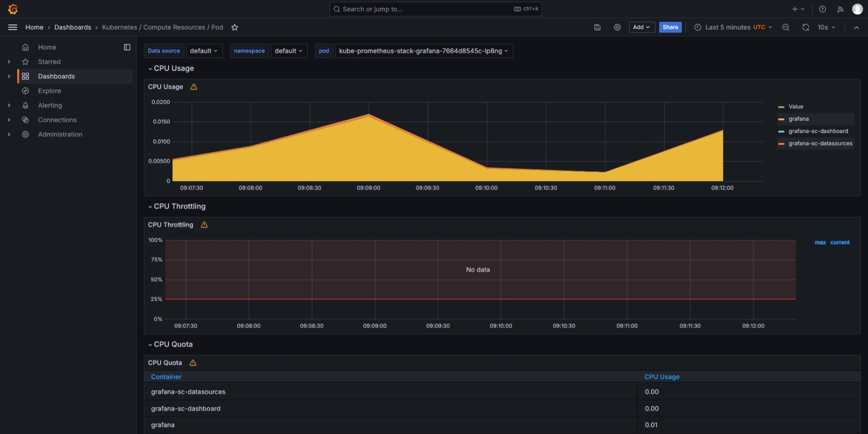
Task: Expand the Dashboards sidebar section arrow
Action: tap(9, 76)
